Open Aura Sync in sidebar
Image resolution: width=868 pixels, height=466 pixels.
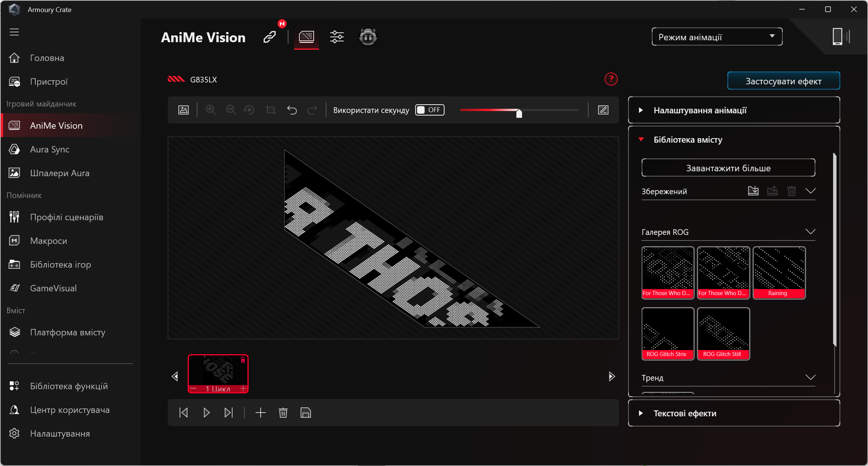(50, 149)
